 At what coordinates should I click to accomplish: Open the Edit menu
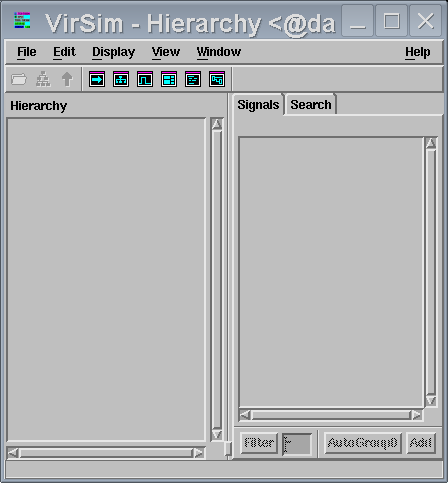pos(64,52)
